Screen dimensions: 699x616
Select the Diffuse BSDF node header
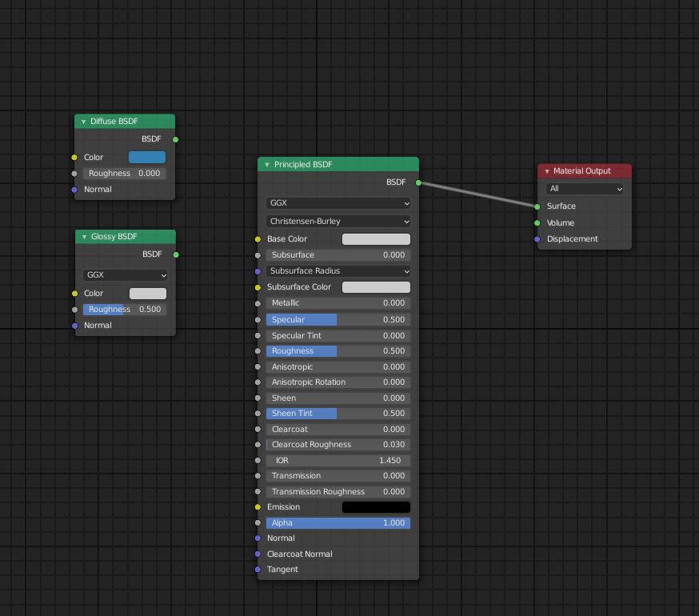[125, 122]
